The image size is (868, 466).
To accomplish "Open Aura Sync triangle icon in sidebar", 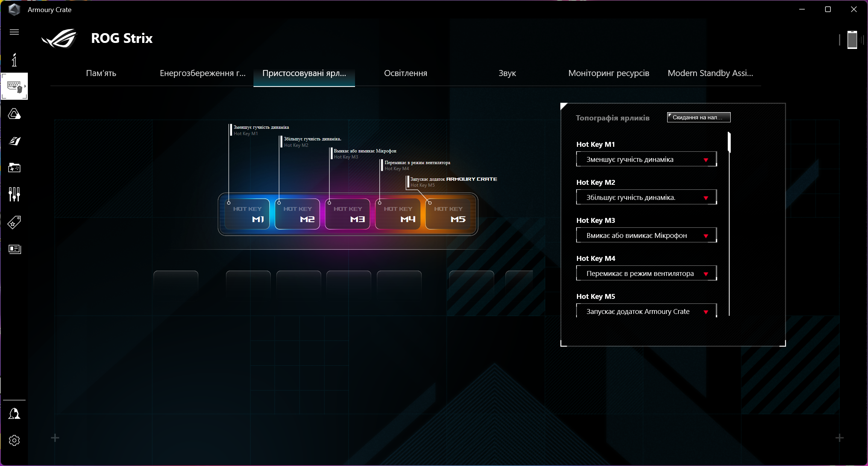I will [x=14, y=114].
